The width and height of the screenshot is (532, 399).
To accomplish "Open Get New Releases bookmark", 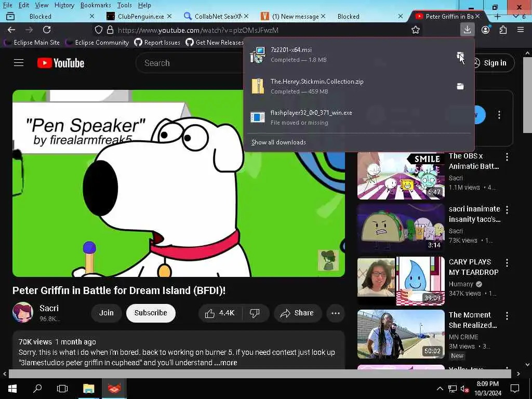I will [215, 43].
